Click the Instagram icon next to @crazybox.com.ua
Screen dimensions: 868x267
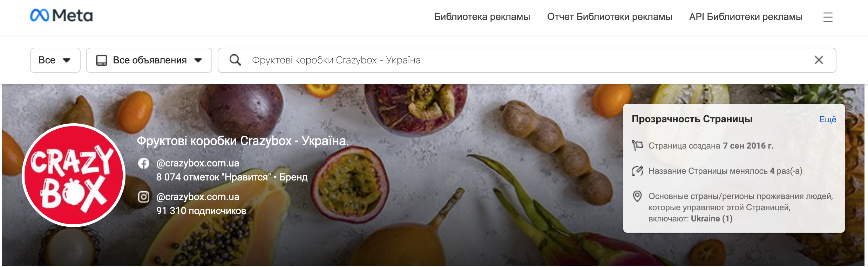pos(144,197)
